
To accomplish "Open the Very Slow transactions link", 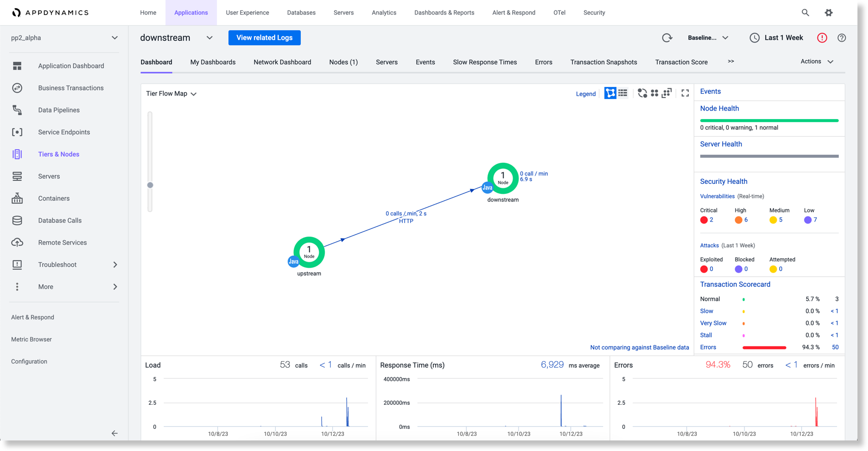I will (x=713, y=323).
